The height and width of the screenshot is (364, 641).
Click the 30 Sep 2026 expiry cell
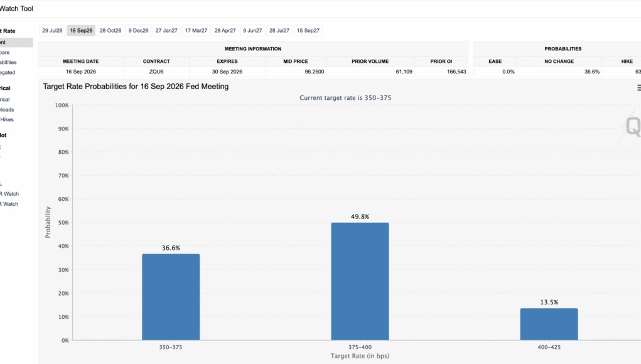[227, 72]
